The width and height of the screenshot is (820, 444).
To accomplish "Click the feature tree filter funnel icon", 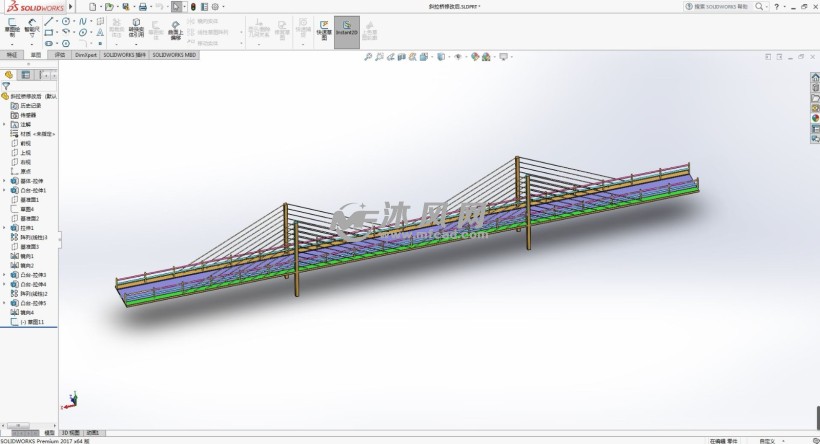I will (6, 86).
